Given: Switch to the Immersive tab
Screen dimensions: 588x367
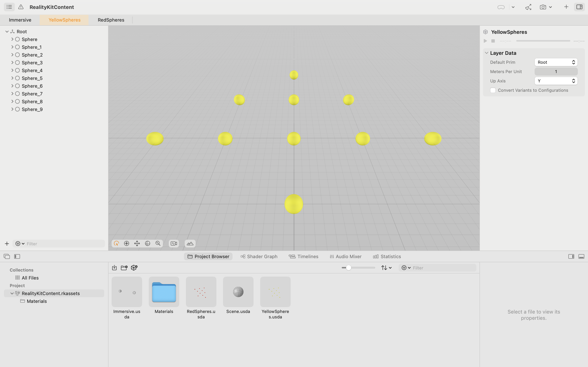Looking at the screenshot, I should click(x=20, y=20).
